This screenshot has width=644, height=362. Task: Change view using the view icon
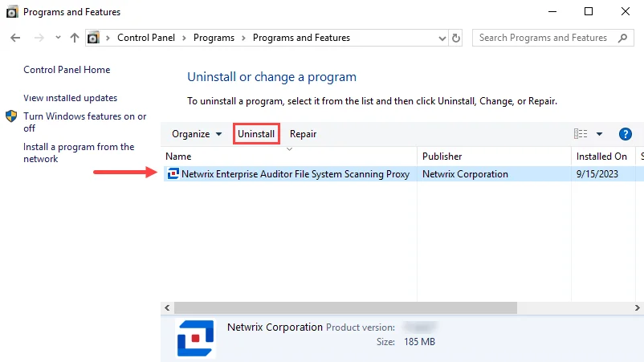coord(581,134)
